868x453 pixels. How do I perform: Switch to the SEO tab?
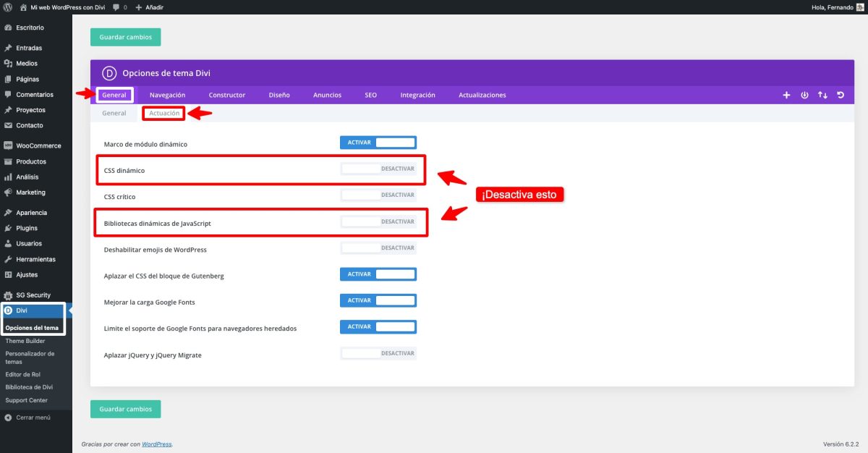click(x=370, y=94)
